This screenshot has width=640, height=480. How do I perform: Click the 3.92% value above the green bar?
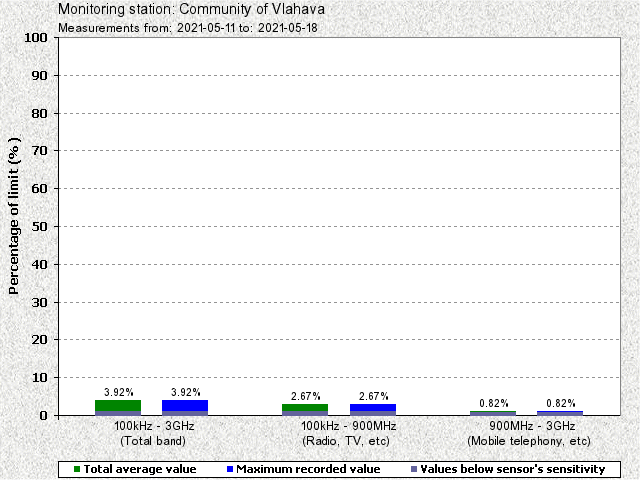(119, 392)
